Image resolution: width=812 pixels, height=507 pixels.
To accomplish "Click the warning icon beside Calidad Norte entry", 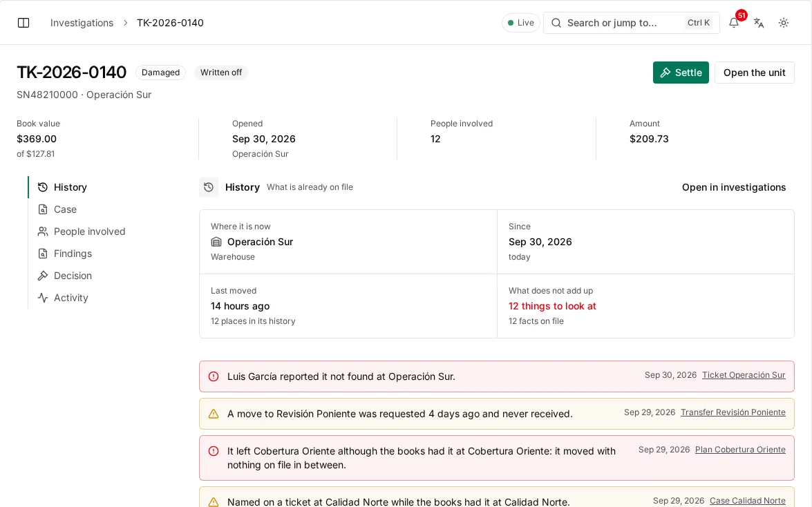I will (214, 502).
